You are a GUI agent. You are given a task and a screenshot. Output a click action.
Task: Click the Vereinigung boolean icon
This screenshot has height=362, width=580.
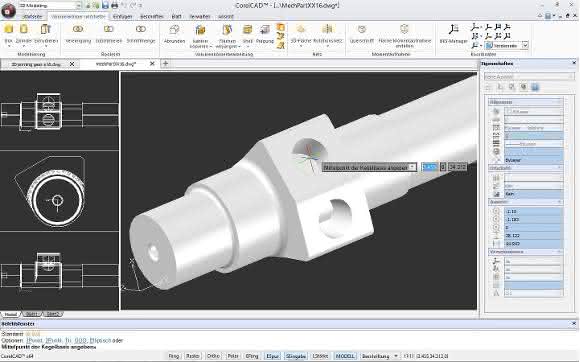pos(78,29)
